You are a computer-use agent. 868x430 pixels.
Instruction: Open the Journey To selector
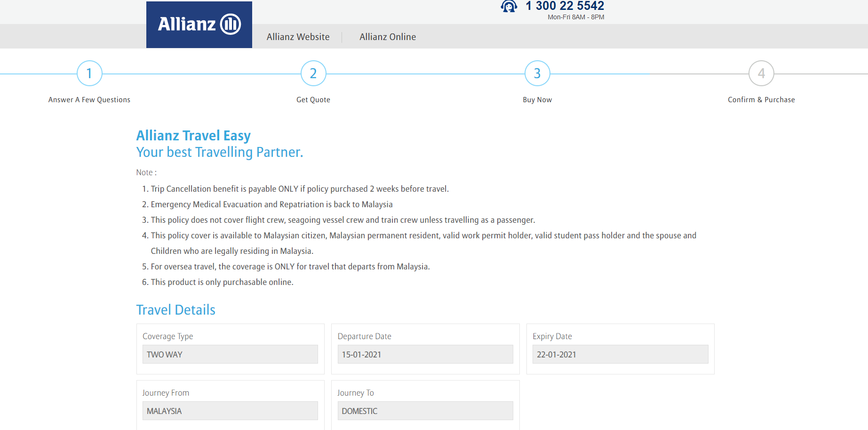[x=425, y=411]
